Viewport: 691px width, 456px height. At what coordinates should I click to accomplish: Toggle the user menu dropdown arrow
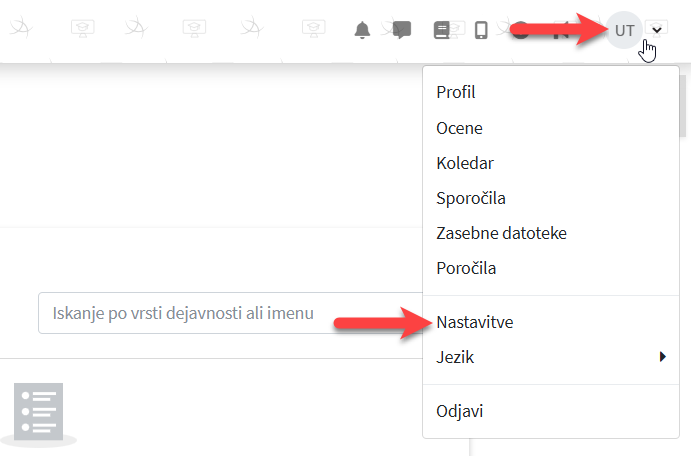657,30
